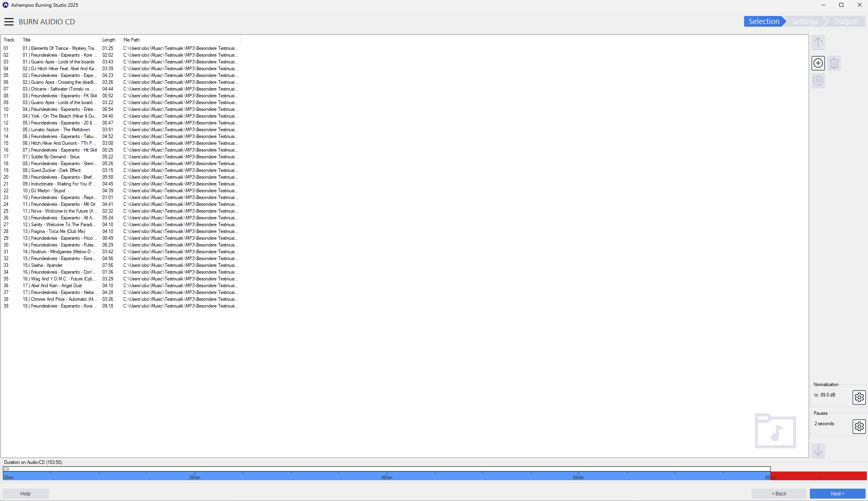The width and height of the screenshot is (868, 501).
Task: Select track 25 Nova - Welcome to the Future
Action: (120, 211)
